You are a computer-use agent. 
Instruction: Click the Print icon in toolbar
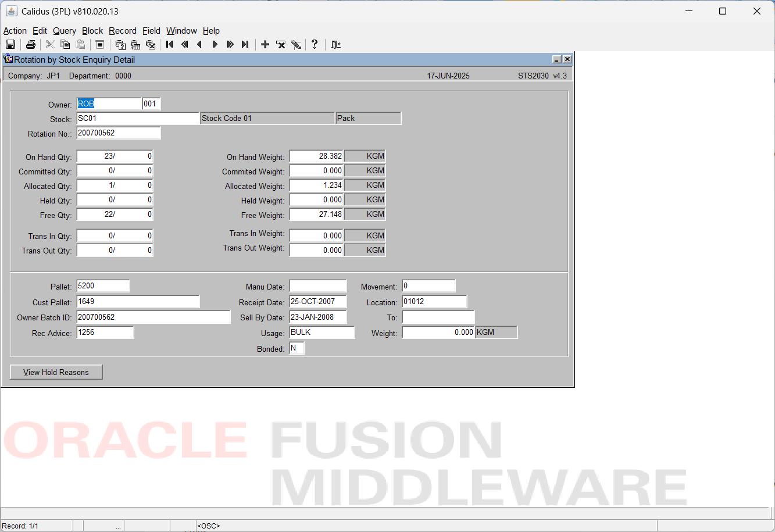tap(31, 44)
